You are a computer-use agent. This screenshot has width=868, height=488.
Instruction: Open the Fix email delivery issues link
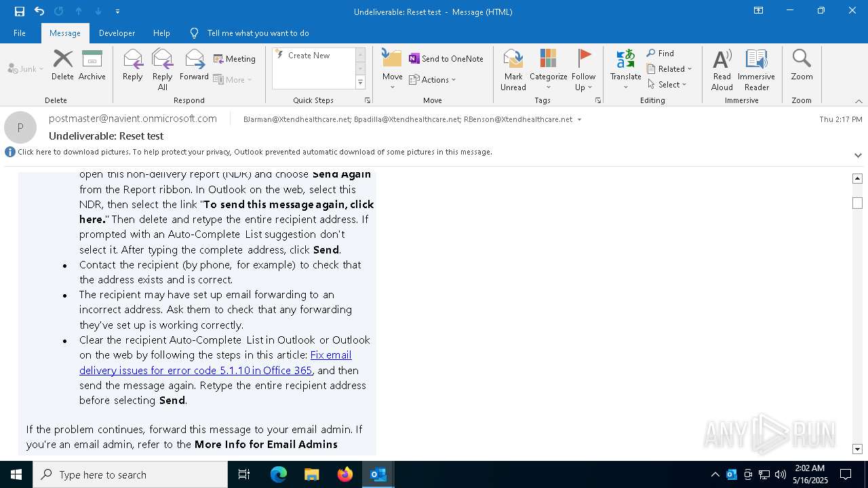click(x=216, y=363)
